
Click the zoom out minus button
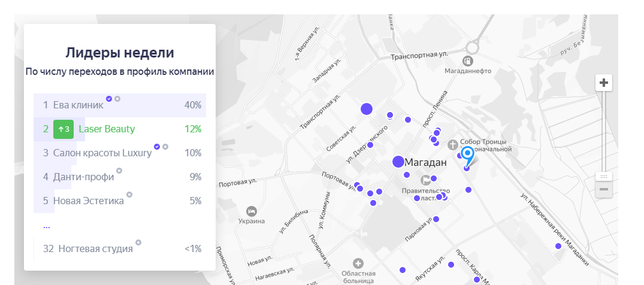click(x=604, y=189)
